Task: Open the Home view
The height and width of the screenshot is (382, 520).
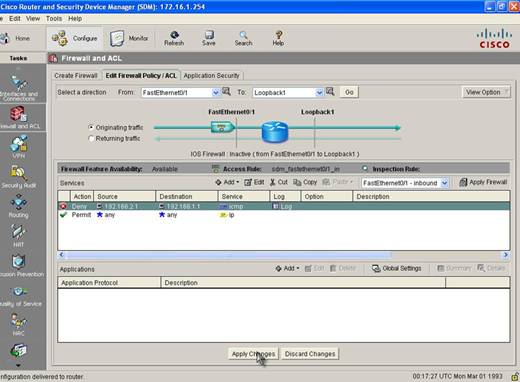Action: click(x=16, y=38)
